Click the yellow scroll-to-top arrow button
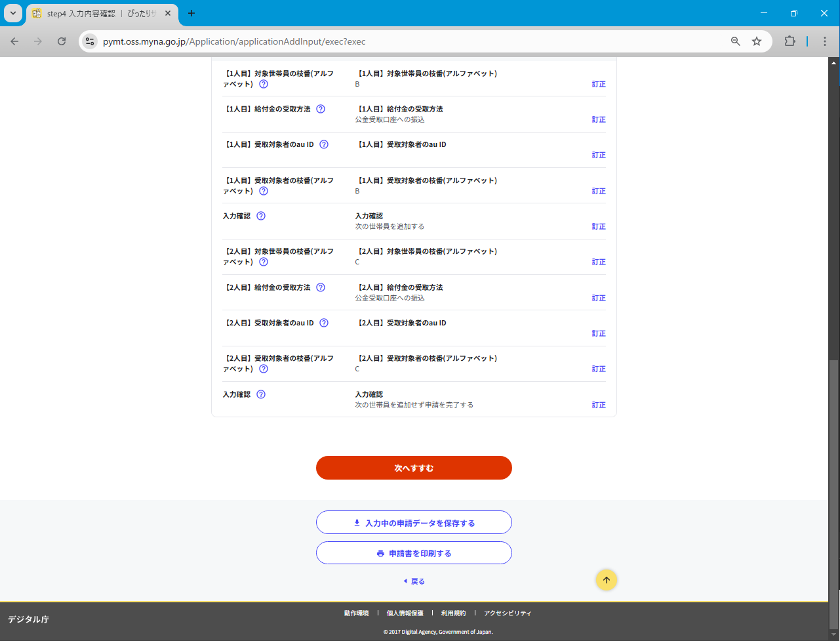Viewport: 840px width, 641px height. 607,580
